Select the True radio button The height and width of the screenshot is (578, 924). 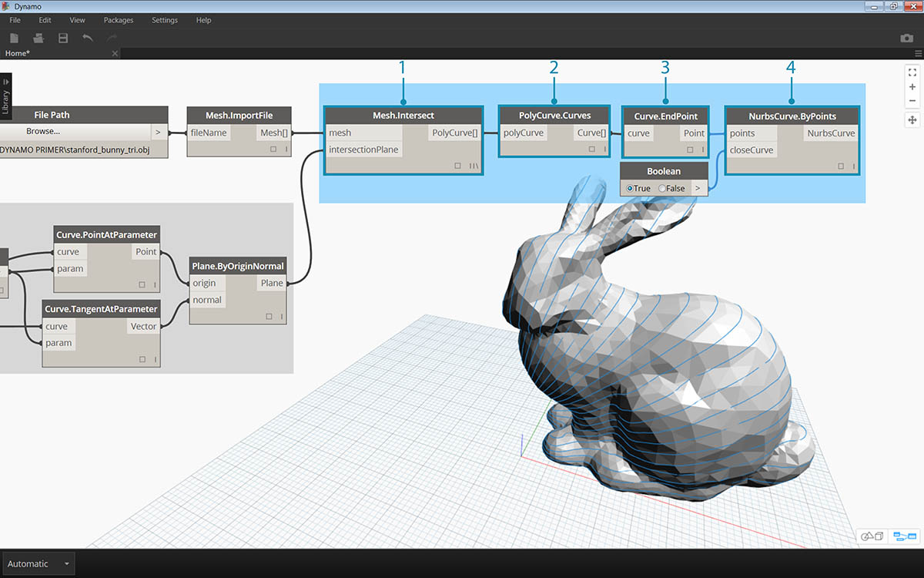631,188
